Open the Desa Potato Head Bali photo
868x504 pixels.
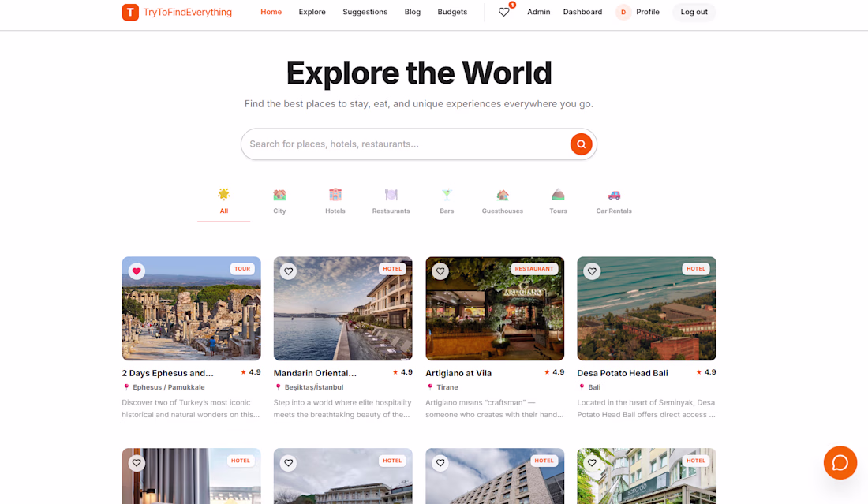(646, 308)
